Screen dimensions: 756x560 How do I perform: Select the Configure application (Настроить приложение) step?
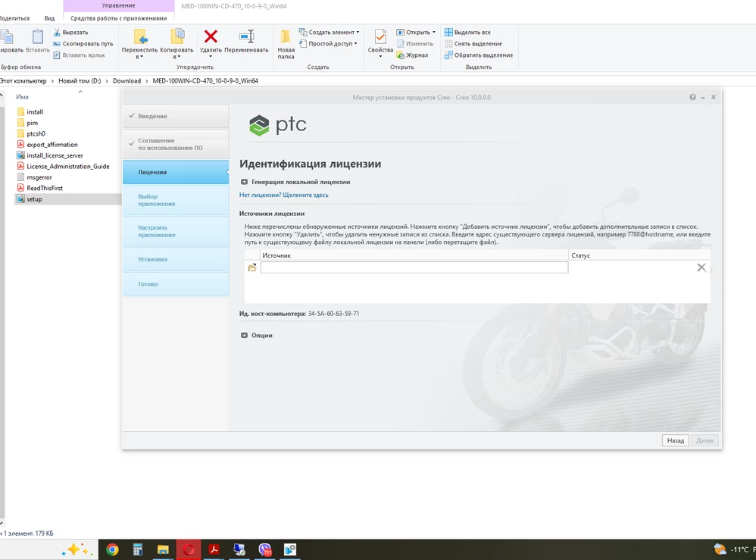(x=176, y=232)
